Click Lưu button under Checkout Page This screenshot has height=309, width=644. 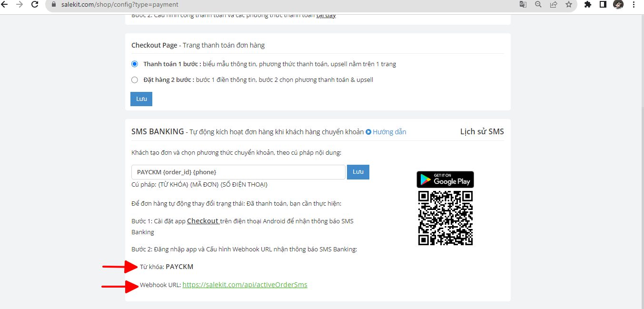click(x=141, y=99)
